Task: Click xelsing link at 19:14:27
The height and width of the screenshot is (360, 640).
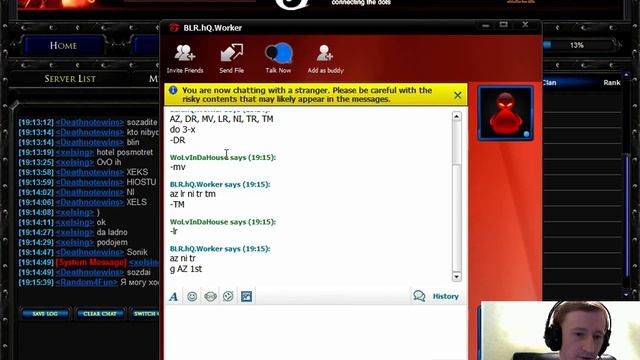Action: coord(75,232)
